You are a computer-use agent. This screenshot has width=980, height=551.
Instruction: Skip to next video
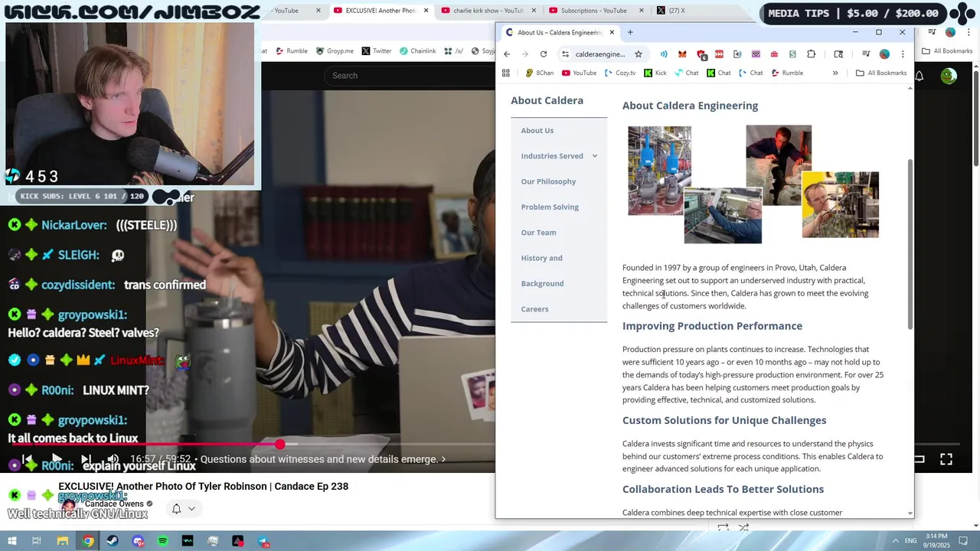[x=86, y=459]
